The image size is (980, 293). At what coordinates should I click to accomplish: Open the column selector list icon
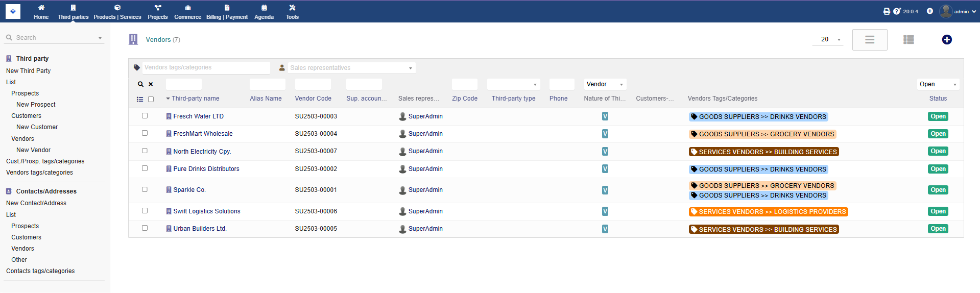tap(140, 100)
